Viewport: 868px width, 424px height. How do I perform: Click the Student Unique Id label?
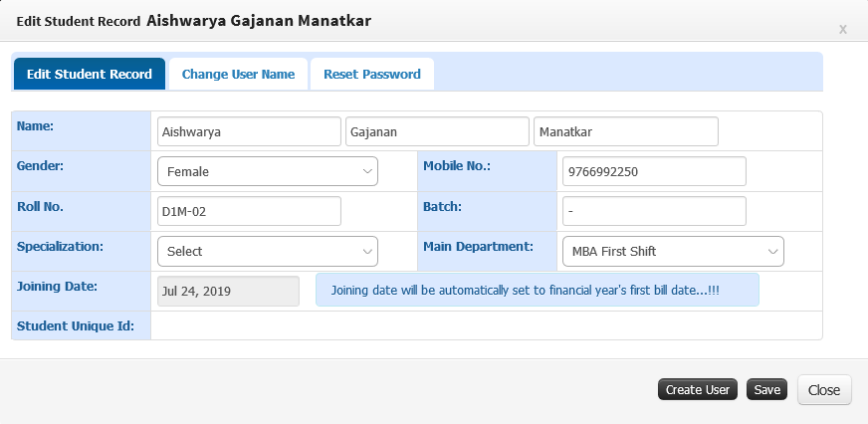(76, 326)
